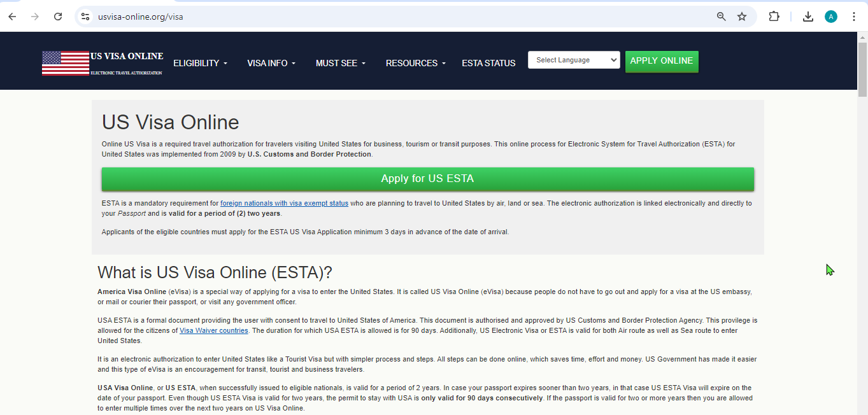868x415 pixels.
Task: Click the zoom magnifier icon in address bar
Action: point(721,17)
